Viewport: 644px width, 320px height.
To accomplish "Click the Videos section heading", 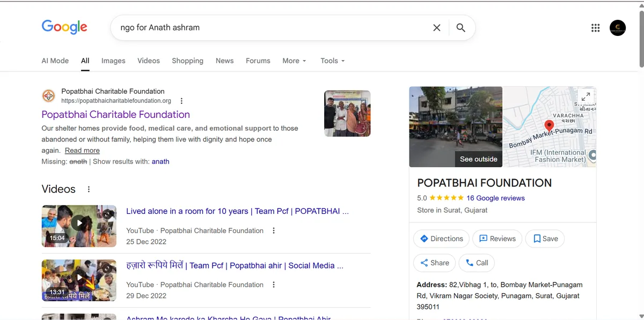I will pos(58,189).
